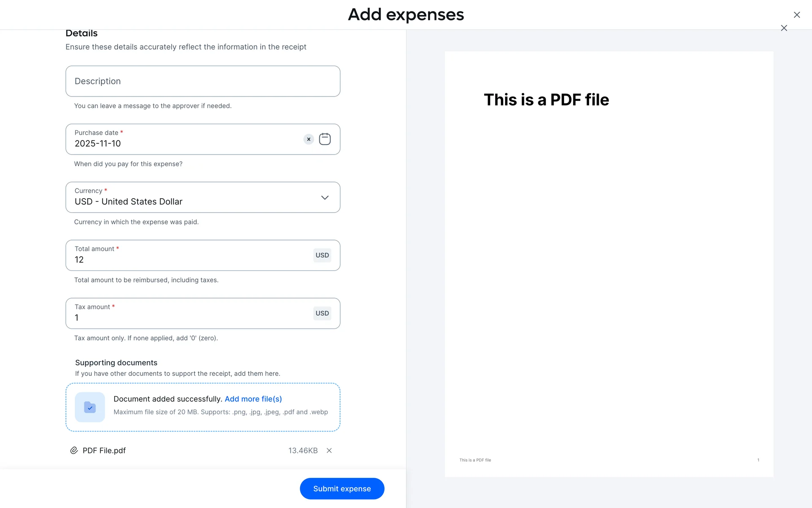Image resolution: width=812 pixels, height=508 pixels.
Task: Click the paperclip icon beside PDF File.pdf
Action: pos(74,450)
